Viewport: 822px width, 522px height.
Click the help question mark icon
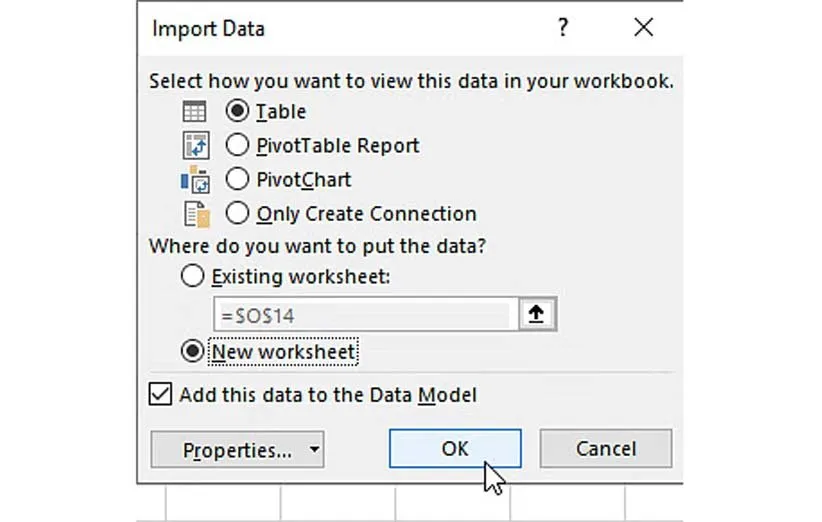[564, 28]
